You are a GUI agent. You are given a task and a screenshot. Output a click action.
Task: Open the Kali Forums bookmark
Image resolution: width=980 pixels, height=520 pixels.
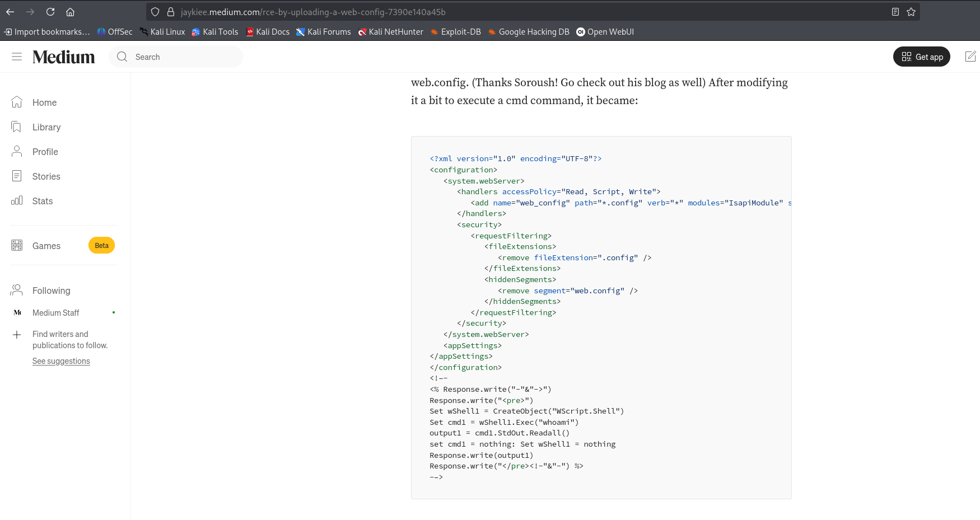pos(324,32)
